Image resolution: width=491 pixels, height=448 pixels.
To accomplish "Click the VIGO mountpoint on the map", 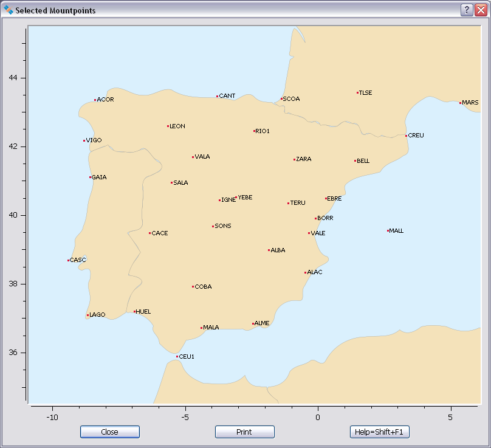I will coord(84,140).
